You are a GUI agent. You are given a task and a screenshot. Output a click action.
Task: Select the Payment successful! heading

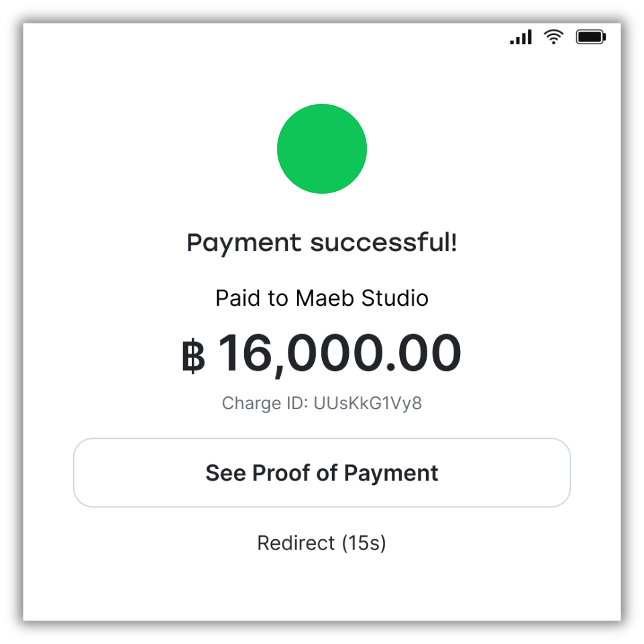[321, 242]
